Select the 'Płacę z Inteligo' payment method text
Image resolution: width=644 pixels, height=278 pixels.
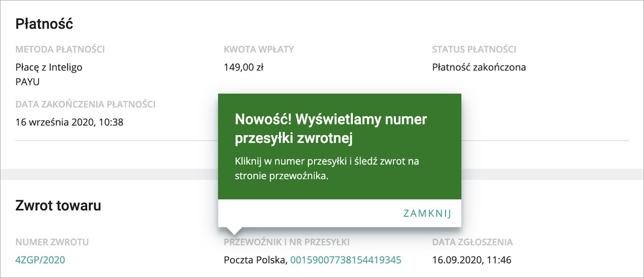(49, 68)
